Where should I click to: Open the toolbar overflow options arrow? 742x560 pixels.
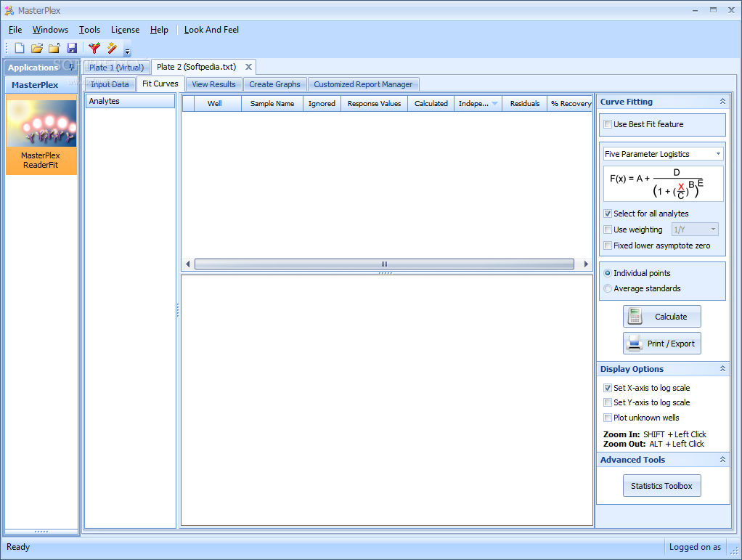(x=127, y=51)
